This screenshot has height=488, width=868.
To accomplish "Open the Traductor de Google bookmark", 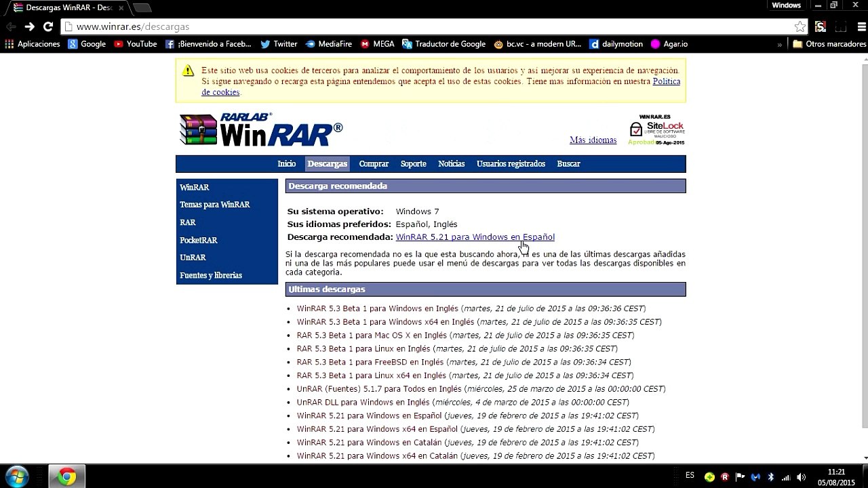I will pyautogui.click(x=444, y=44).
